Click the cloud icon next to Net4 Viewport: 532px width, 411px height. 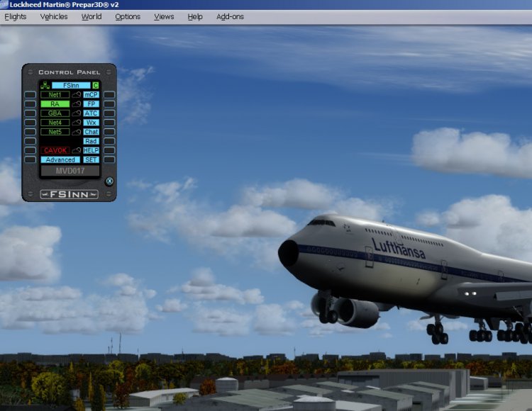pyautogui.click(x=77, y=123)
